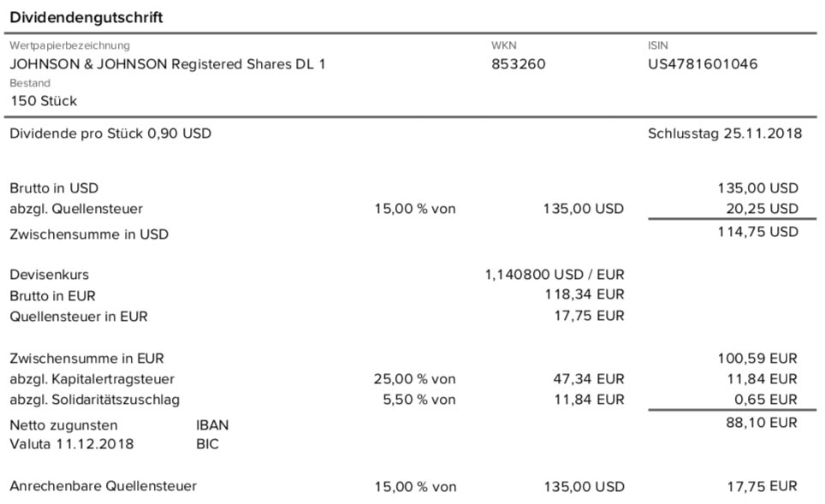Viewport: 825px width, 504px height.
Task: Select the Solidaritätszuschlag amount 0,65 EUR
Action: (766, 400)
